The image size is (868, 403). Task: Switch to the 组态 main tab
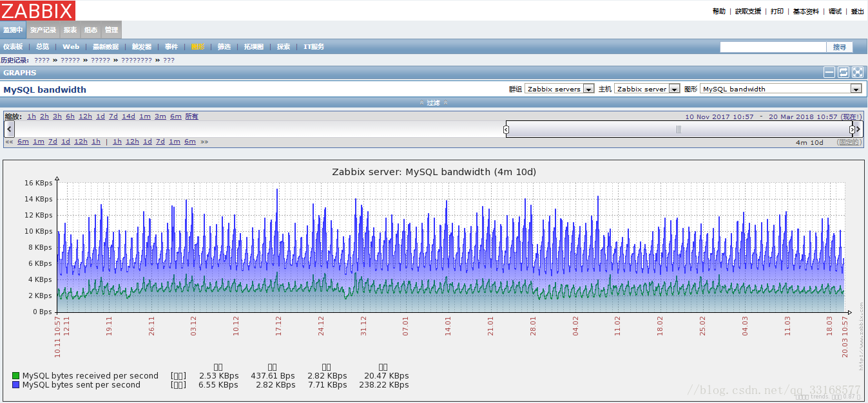[x=91, y=30]
